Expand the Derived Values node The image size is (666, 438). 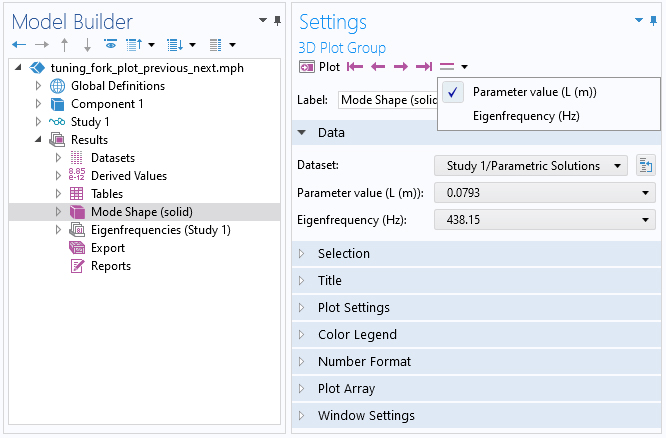(x=58, y=176)
